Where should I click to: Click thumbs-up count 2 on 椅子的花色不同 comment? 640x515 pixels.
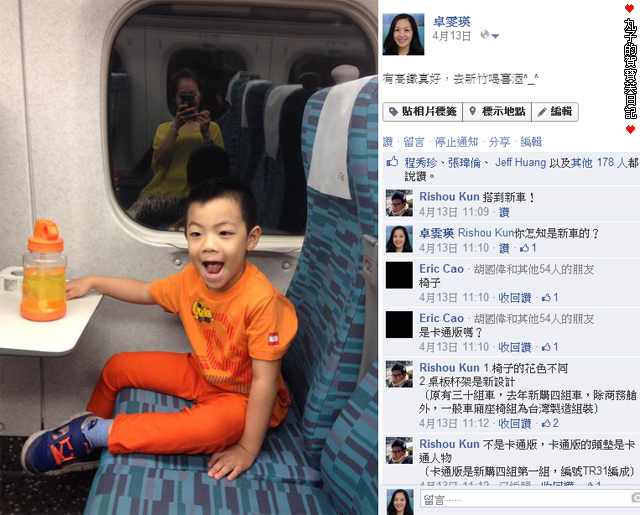[550, 423]
